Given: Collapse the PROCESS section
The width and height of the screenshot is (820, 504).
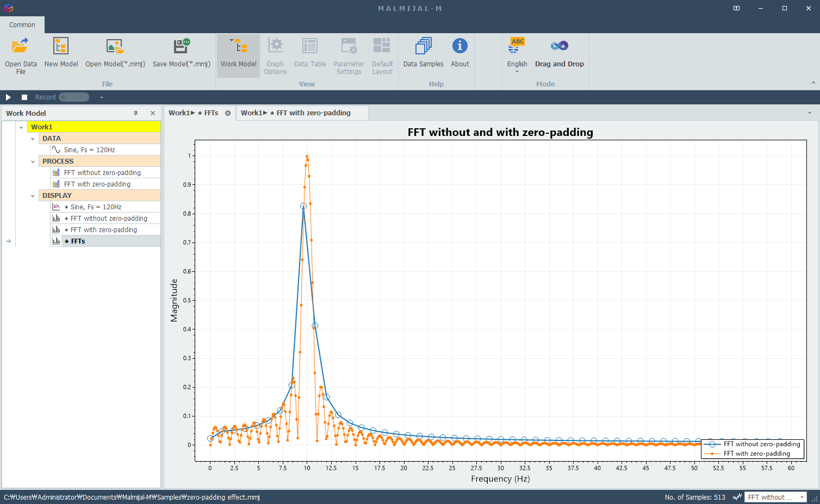Looking at the screenshot, I should click(x=33, y=161).
